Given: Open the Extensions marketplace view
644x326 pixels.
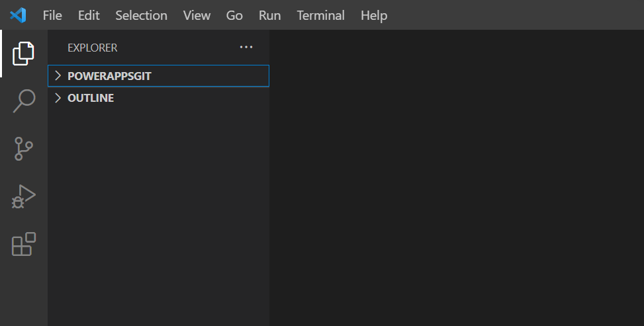Looking at the screenshot, I should coord(23,244).
